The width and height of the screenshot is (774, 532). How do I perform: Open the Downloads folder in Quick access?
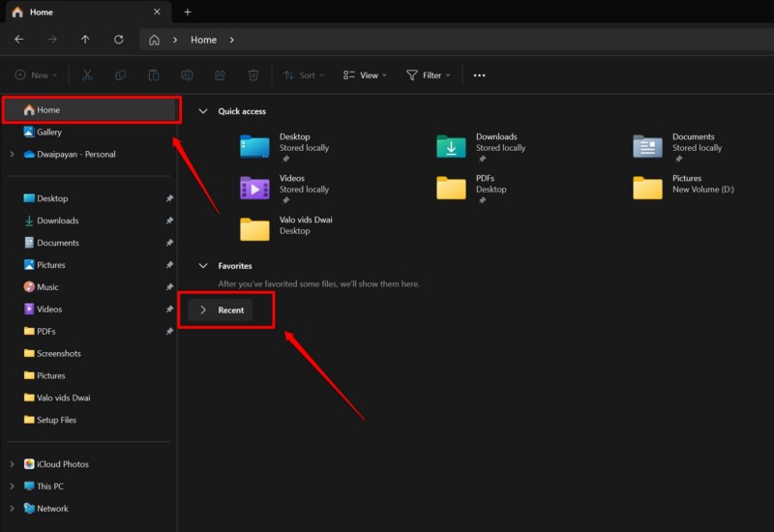pyautogui.click(x=451, y=145)
